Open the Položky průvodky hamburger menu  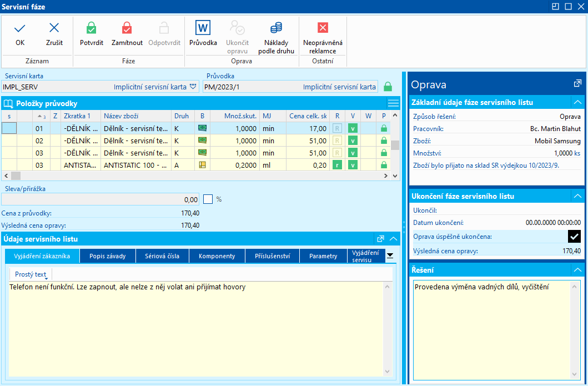(393, 103)
